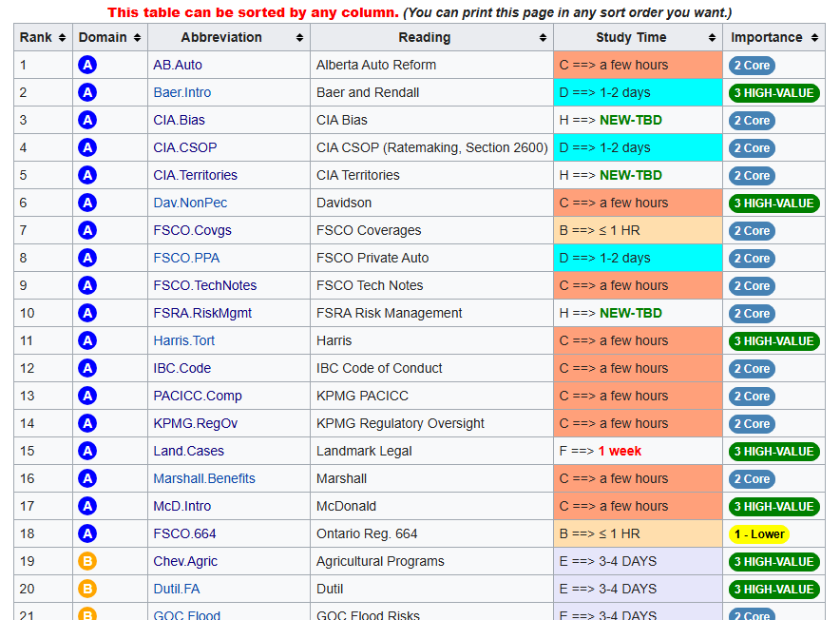Select 'B ==> ≤ 1 HR' cell in FSCO.Covgs row
Viewport: 840px width, 620px height.
click(638, 231)
